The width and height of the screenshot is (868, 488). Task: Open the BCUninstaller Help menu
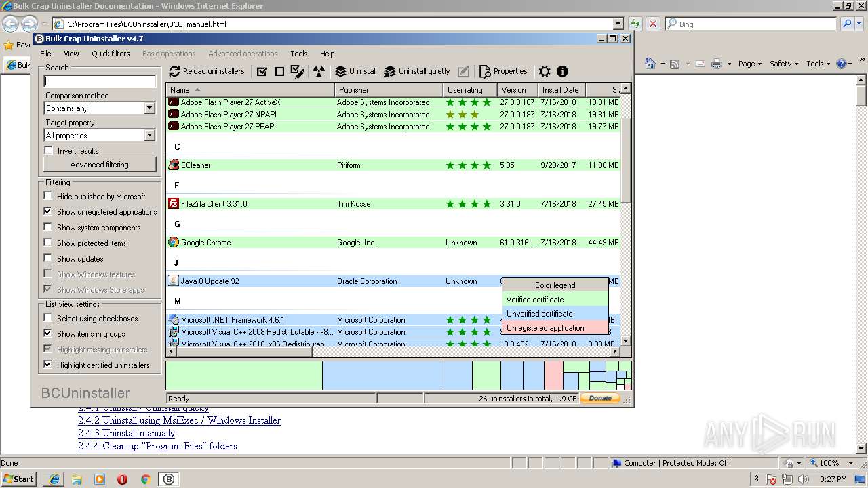click(x=327, y=54)
